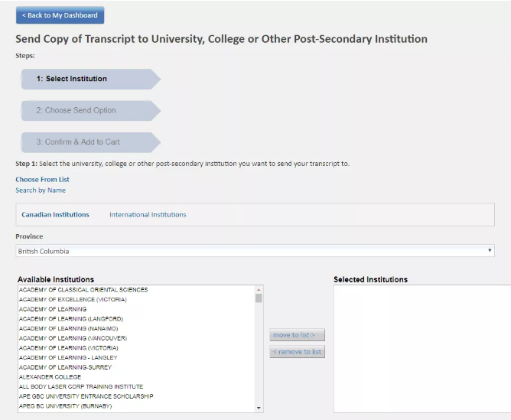
Task: Switch to International Institutions tab
Action: pos(148,215)
